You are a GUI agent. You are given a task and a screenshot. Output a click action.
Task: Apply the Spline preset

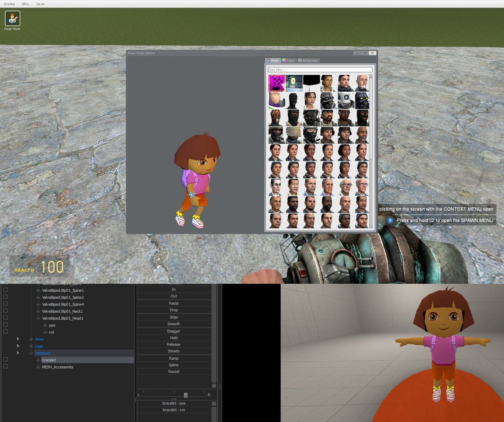click(174, 365)
